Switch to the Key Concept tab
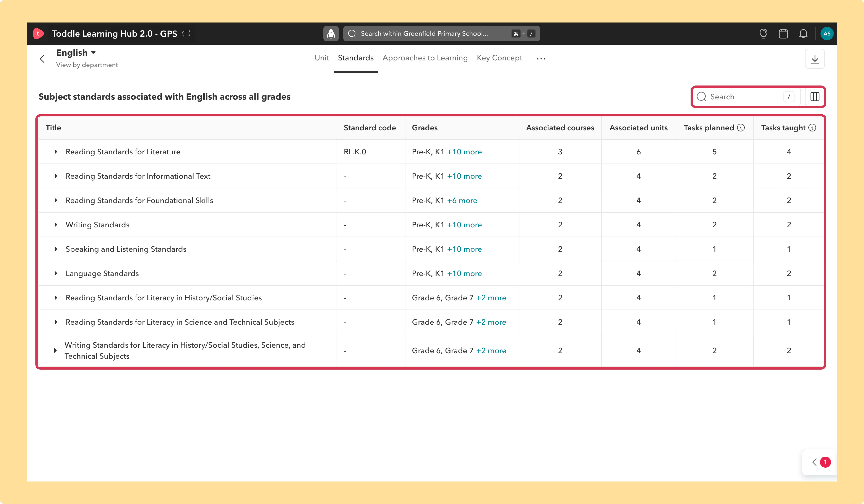The image size is (864, 504). [x=499, y=58]
